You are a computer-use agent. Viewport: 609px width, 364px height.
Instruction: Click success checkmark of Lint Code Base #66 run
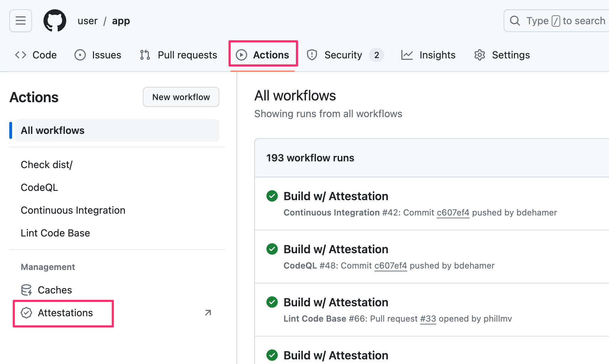pyautogui.click(x=272, y=302)
